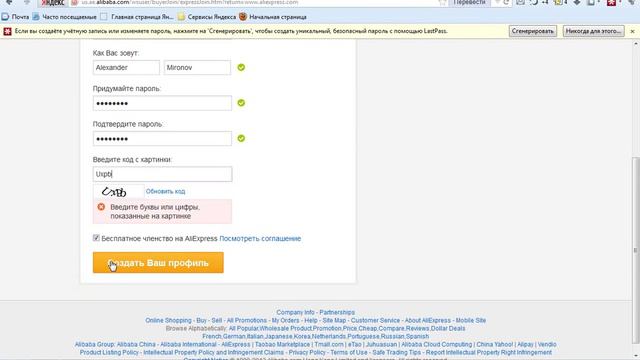Click the vertical scrollbar thumb

click(635, 250)
